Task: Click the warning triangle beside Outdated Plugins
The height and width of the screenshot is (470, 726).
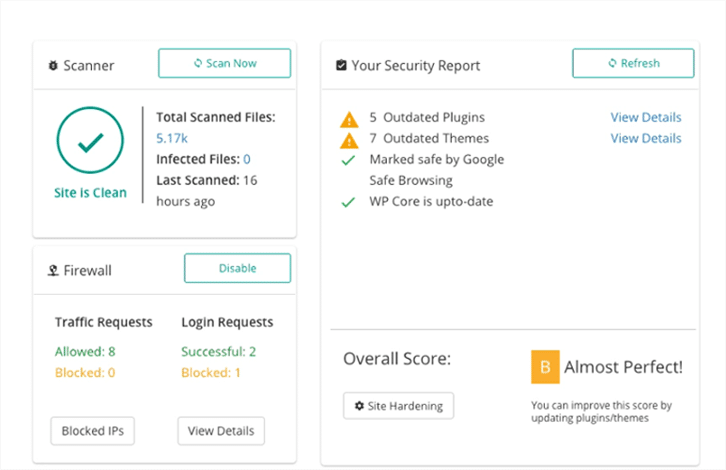Action: [349, 119]
